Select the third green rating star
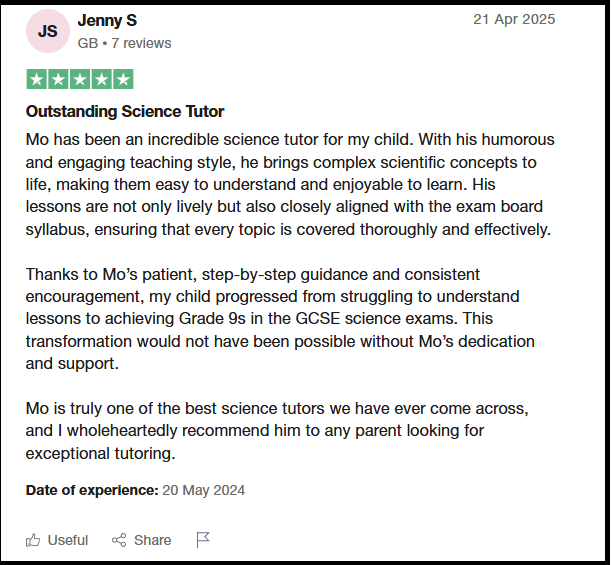 [80, 79]
